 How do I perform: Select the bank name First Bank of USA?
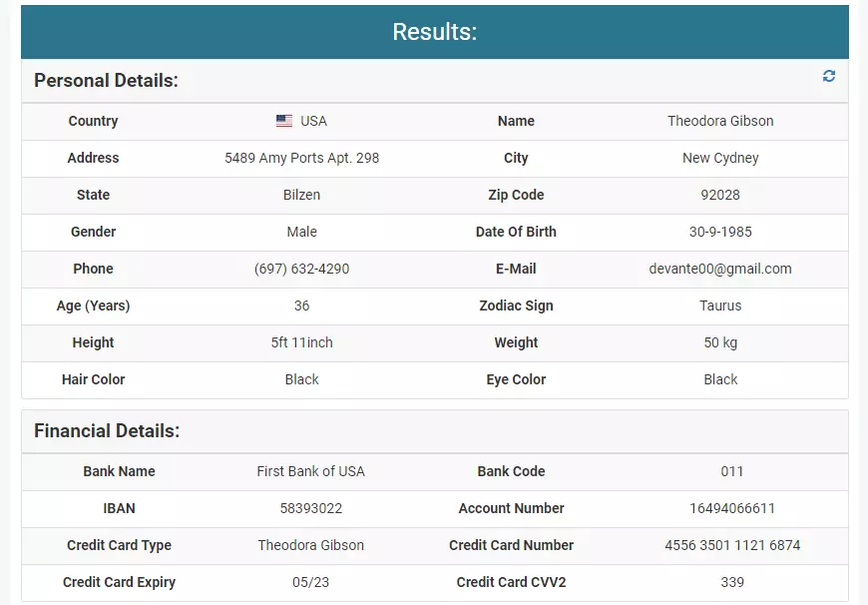click(x=310, y=471)
